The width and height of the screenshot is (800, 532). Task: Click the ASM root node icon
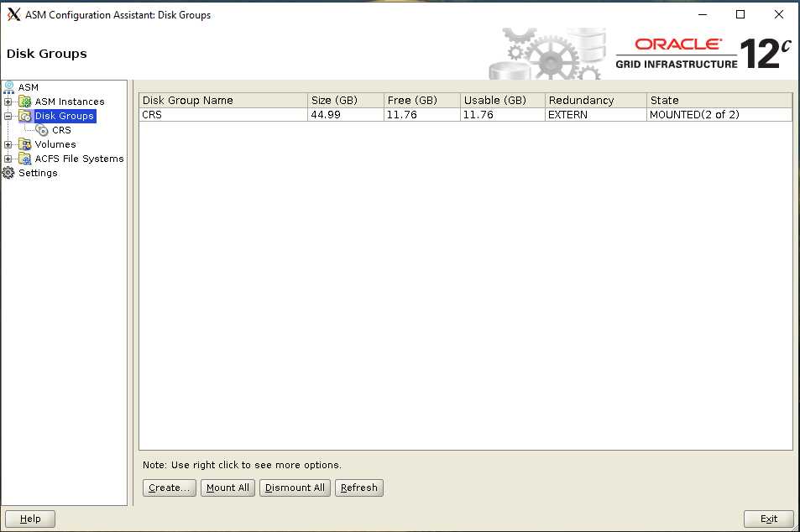[x=8, y=87]
